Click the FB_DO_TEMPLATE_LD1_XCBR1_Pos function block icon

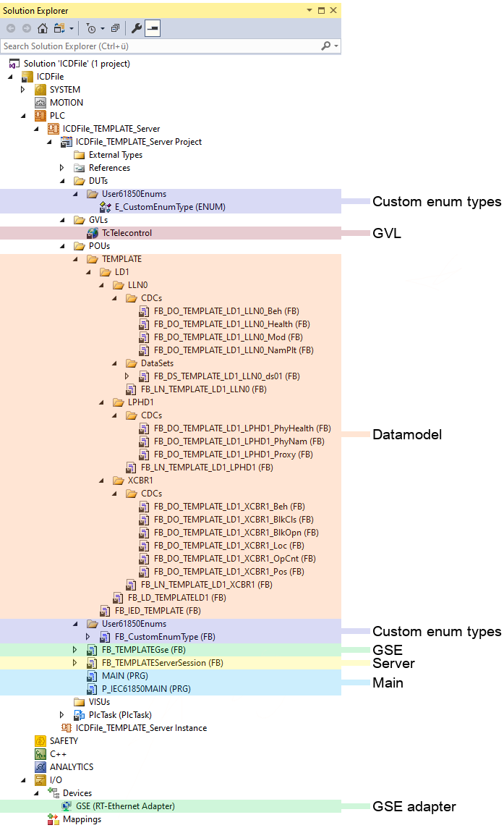pyautogui.click(x=145, y=572)
